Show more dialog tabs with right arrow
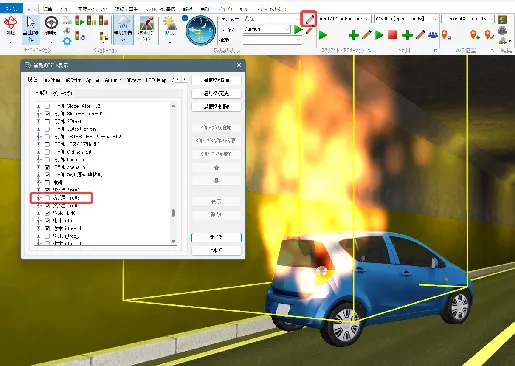Image resolution: width=515 pixels, height=366 pixels. click(x=185, y=80)
